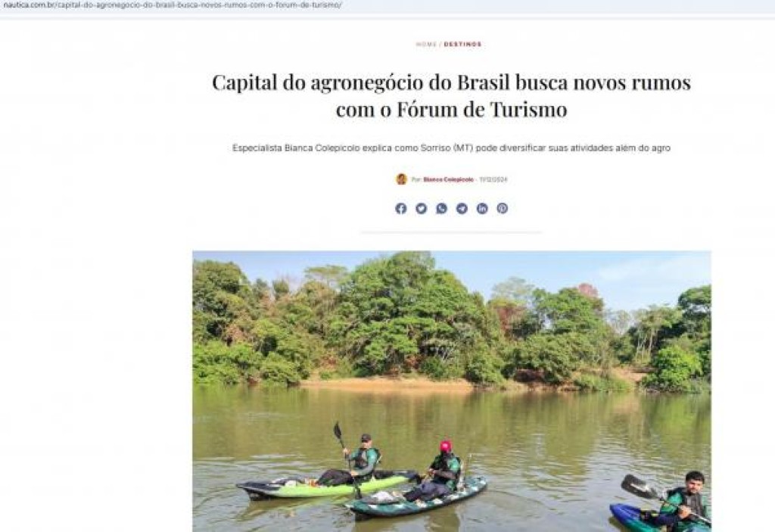Screen dimensions: 775x532
Task: Click the 'Por:' label before author name
Action: tap(416, 179)
